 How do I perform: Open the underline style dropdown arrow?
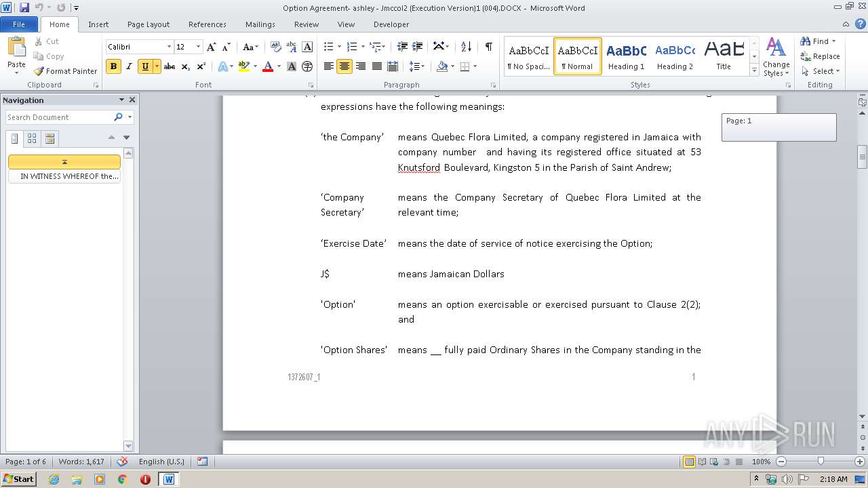(157, 66)
